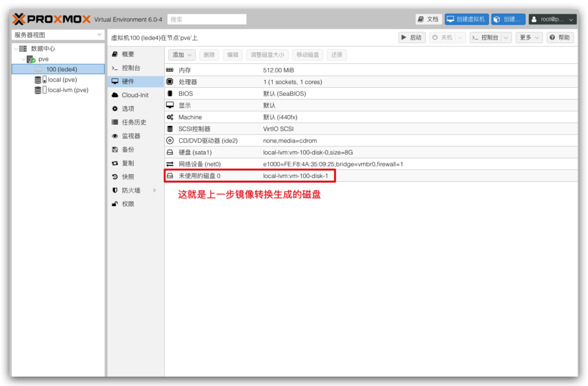Click the SCSI controller database icon
Image resolution: width=588 pixels, height=386 pixels.
tap(169, 129)
